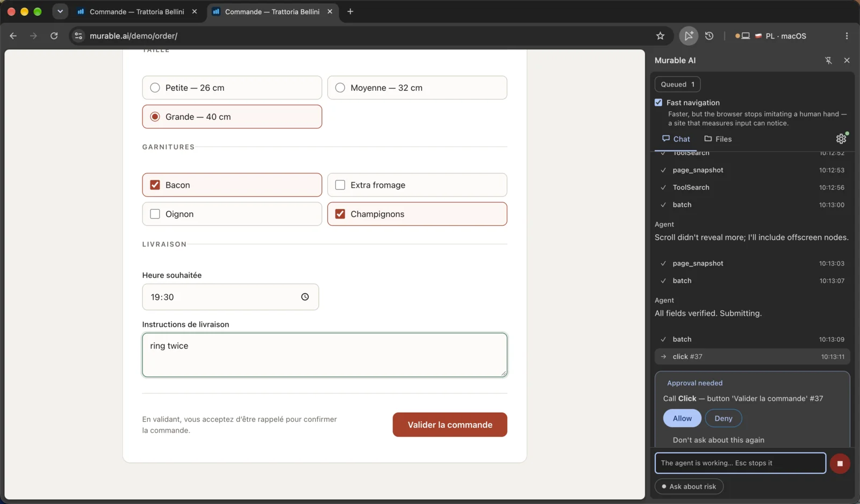Switch to the Chat tab

click(676, 139)
